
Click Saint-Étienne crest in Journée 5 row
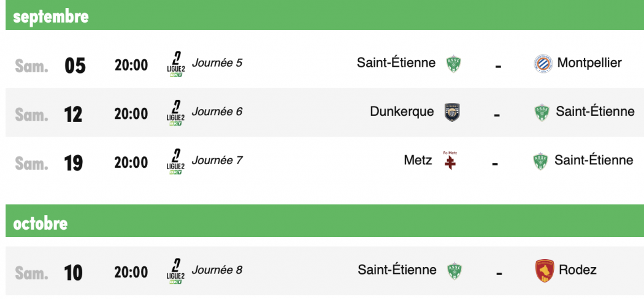tap(453, 64)
